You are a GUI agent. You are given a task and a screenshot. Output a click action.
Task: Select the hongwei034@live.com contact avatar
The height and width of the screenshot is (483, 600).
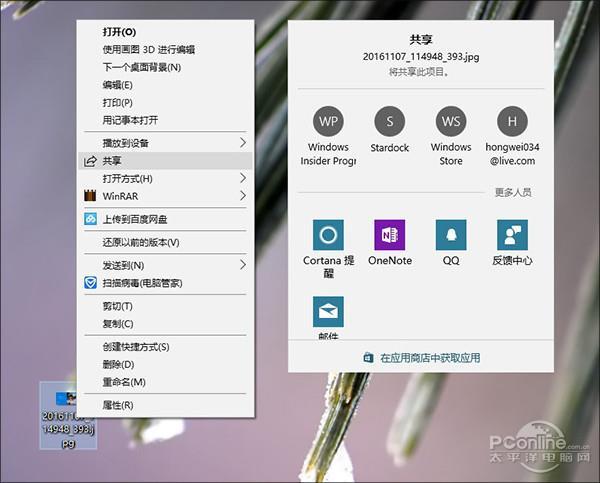[512, 121]
